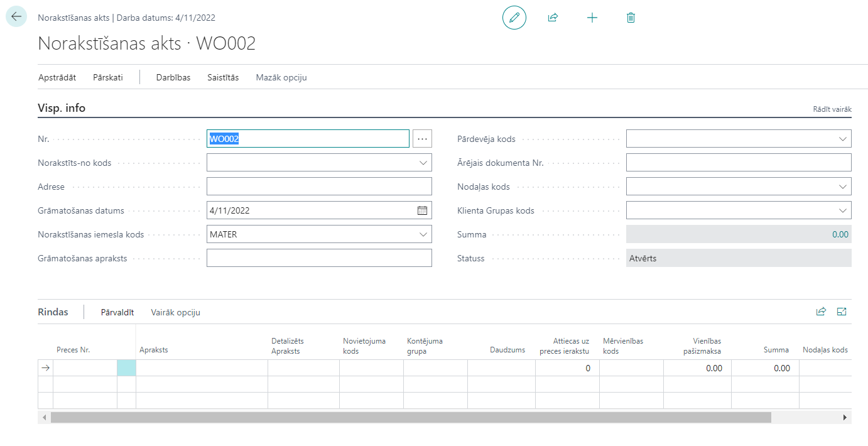868x446 pixels.
Task: Click the Rādīt vairāk link
Action: point(832,109)
